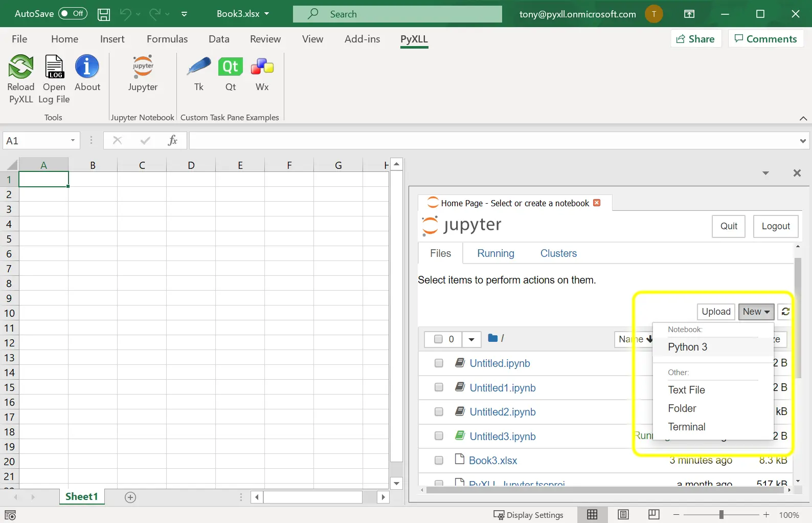Toggle the AutoSave switch
The height and width of the screenshot is (523, 812).
coord(73,14)
